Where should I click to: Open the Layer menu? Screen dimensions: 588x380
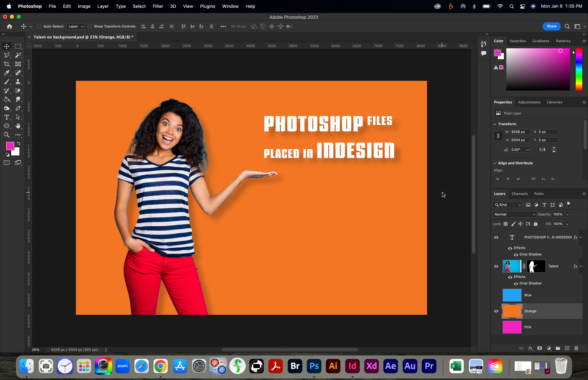[103, 6]
